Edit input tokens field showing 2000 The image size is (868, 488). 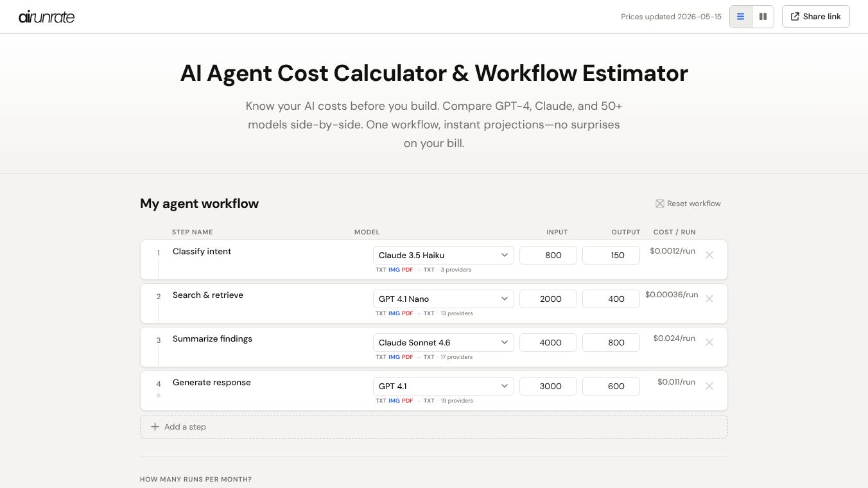(x=548, y=299)
